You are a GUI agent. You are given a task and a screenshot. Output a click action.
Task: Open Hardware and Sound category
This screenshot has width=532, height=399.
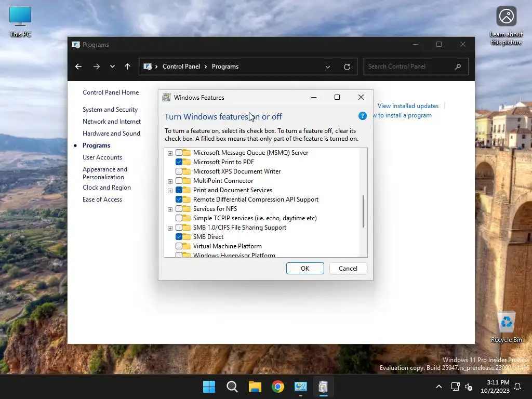pos(111,134)
